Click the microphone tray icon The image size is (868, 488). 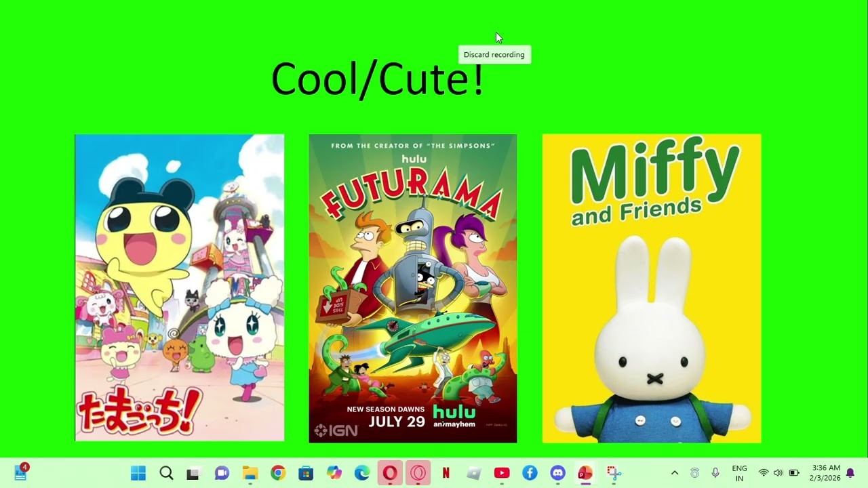pyautogui.click(x=715, y=473)
